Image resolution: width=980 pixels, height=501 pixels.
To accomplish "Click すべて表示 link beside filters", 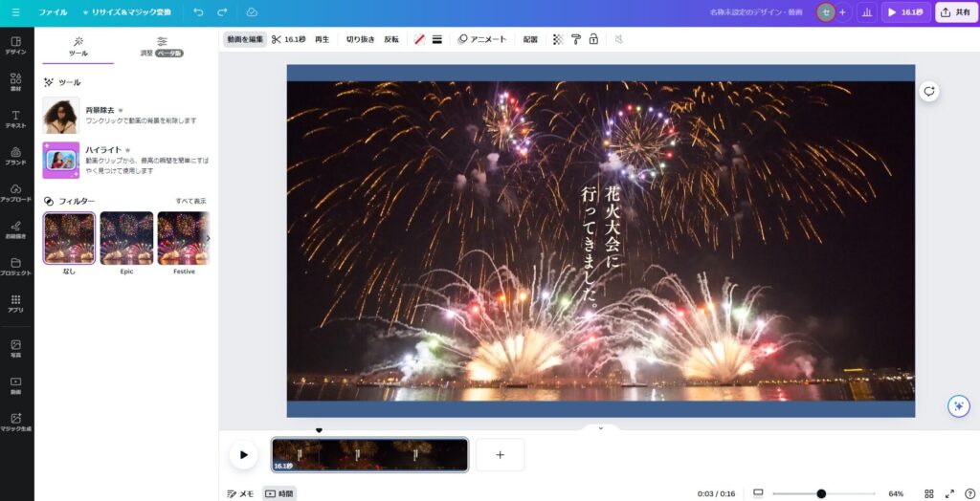I will click(190, 201).
